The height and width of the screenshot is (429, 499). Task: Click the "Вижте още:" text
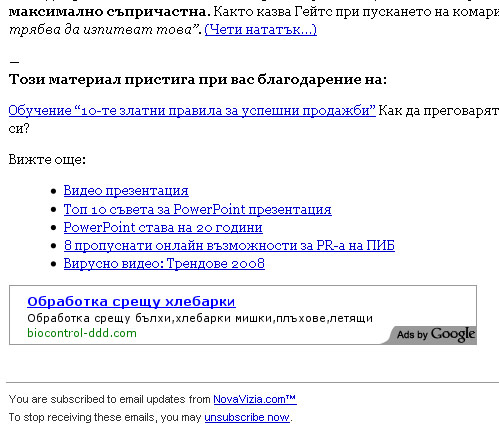point(47,159)
